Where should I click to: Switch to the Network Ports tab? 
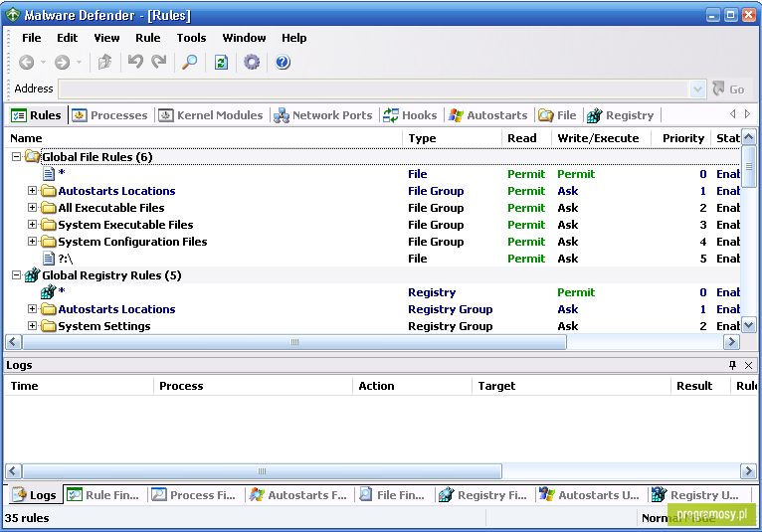pyautogui.click(x=323, y=115)
